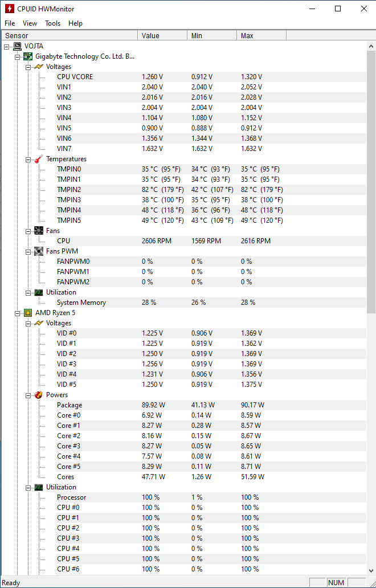Click the thermometer icon beside Temperatures
The image size is (376, 588).
(x=39, y=159)
